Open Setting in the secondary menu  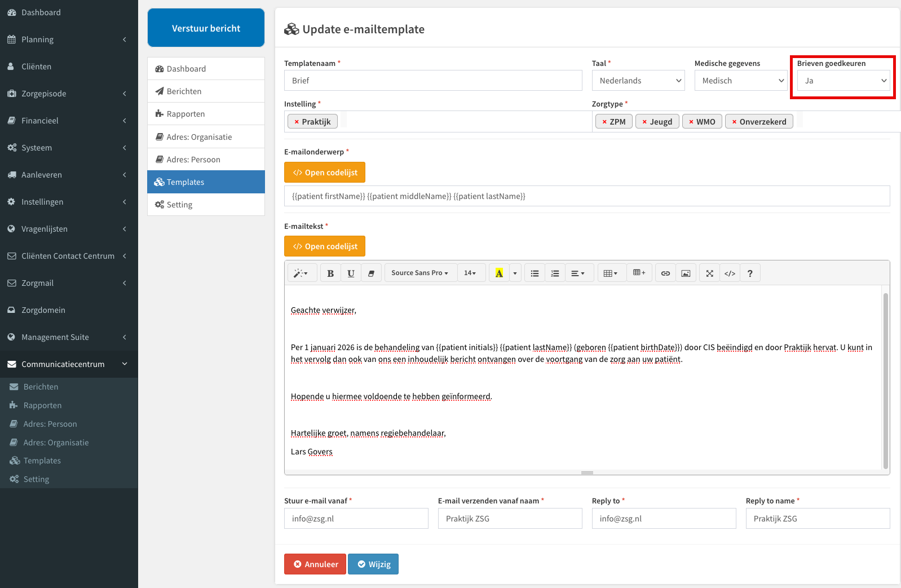(206, 205)
